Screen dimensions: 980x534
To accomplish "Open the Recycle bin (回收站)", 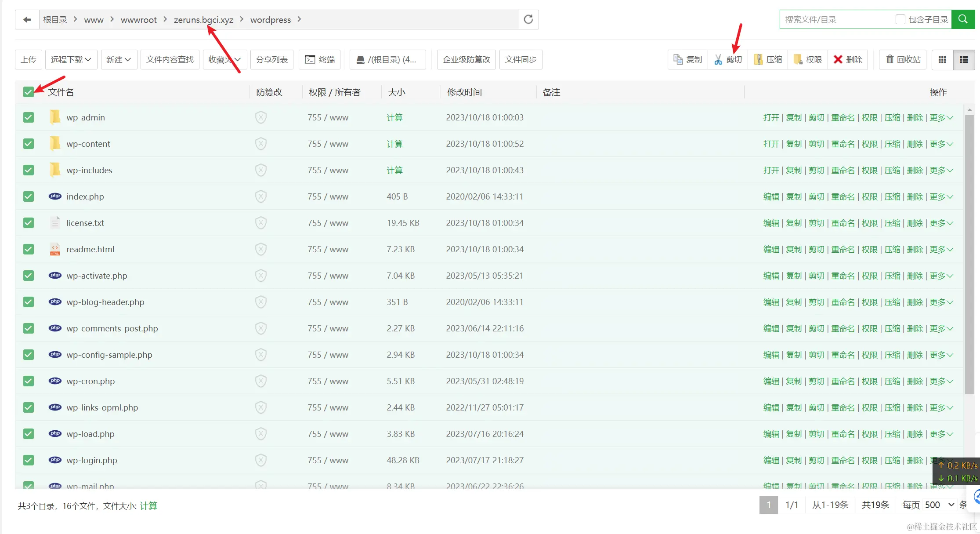I will (903, 60).
